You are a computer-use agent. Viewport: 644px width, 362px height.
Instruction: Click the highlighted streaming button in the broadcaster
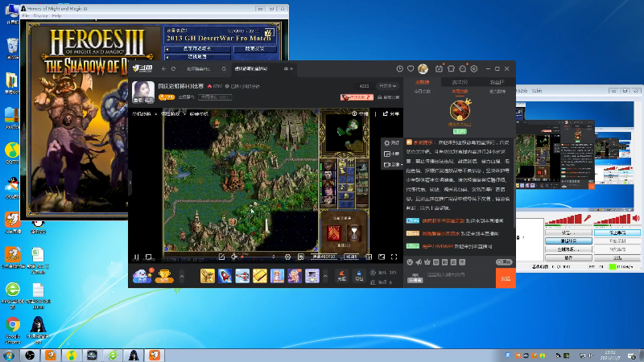617,232
